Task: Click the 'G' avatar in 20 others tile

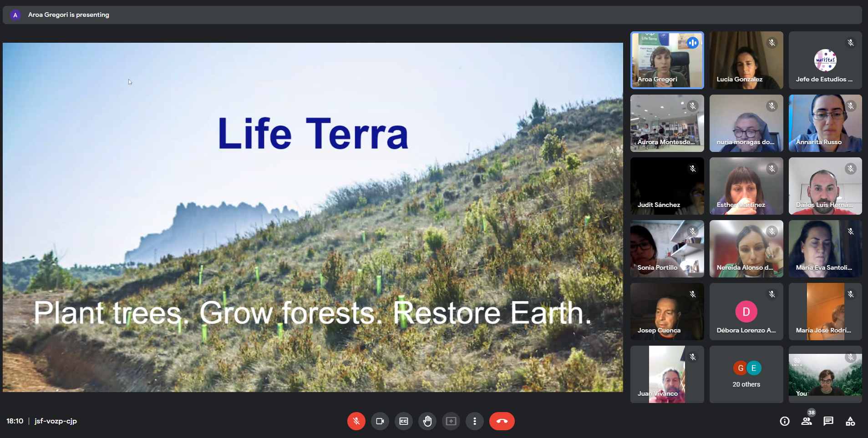Action: 741,368
